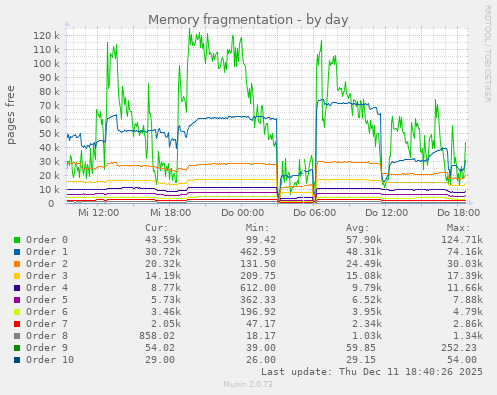Click the 'Mi 12:00' x-axis label
Viewport: 497px width, 395px height.
coord(99,213)
